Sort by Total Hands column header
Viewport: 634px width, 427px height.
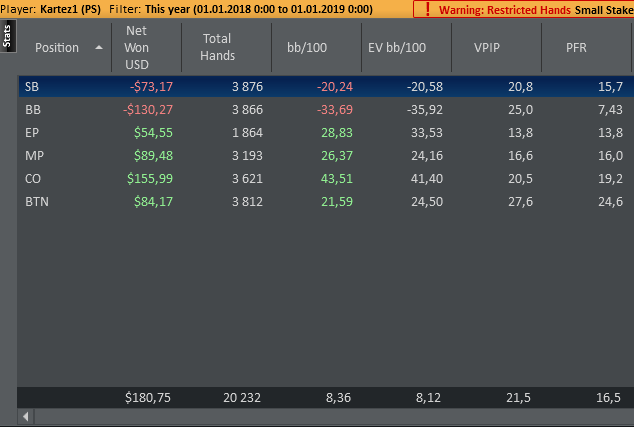(217, 47)
